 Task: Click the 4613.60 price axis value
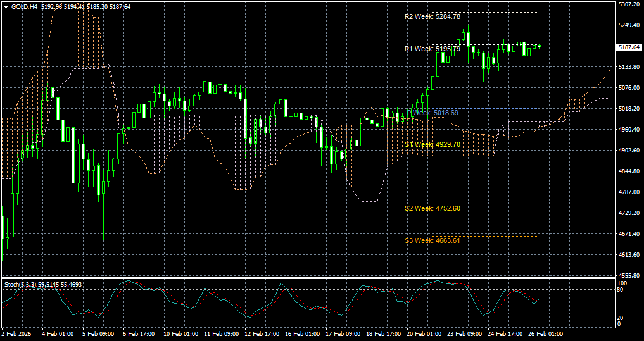click(x=629, y=255)
